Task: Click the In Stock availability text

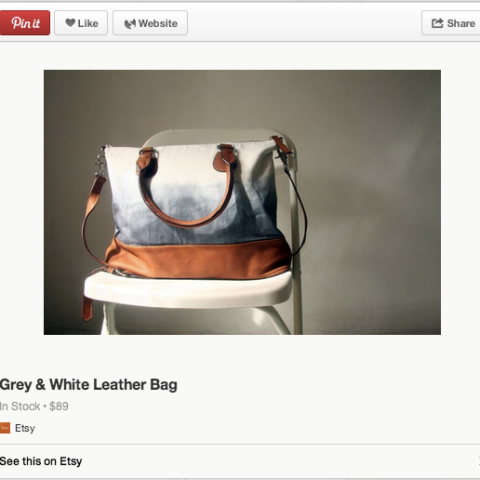Action: (x=20, y=406)
